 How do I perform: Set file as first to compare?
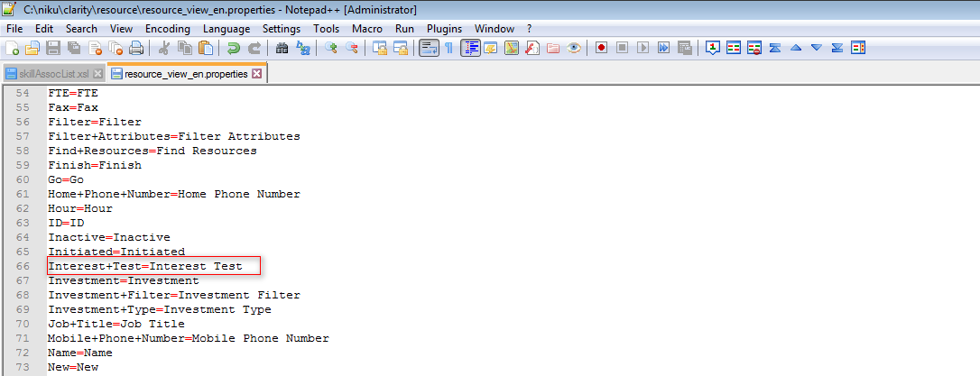[713, 48]
